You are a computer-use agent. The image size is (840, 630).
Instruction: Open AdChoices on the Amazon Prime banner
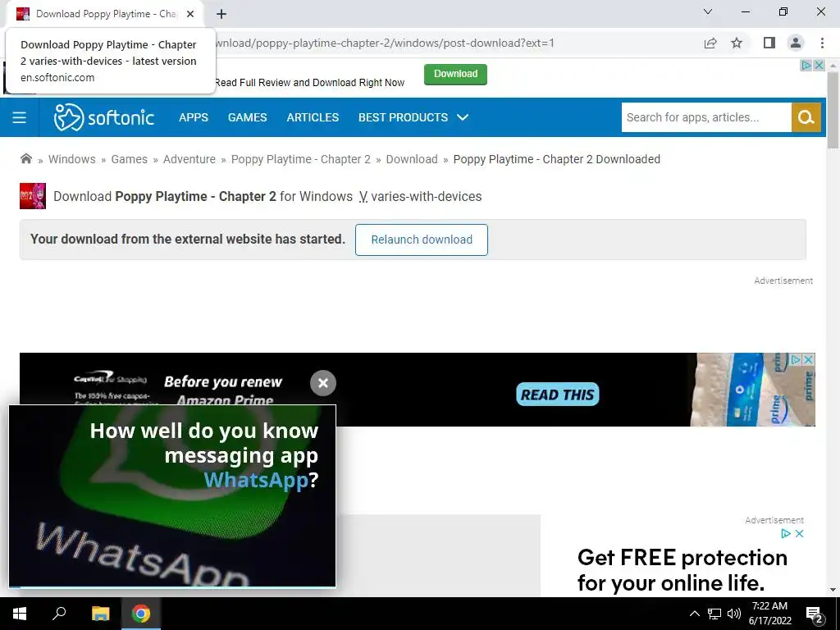[x=797, y=359]
